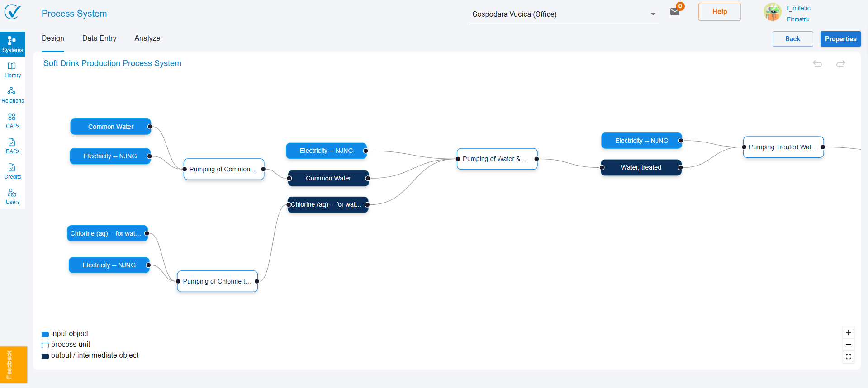Expand the Gospodara Vucica (Office) dropdown

click(x=564, y=14)
